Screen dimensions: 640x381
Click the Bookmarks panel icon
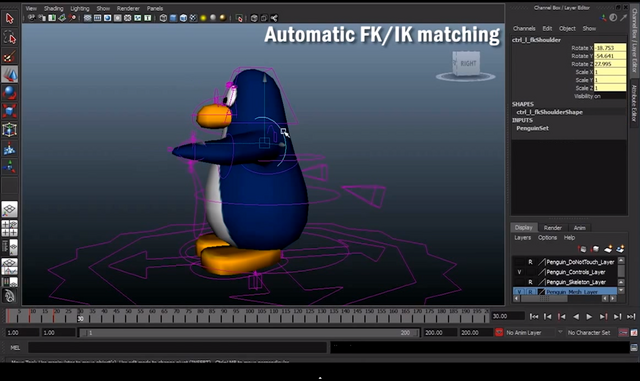[x=52, y=18]
